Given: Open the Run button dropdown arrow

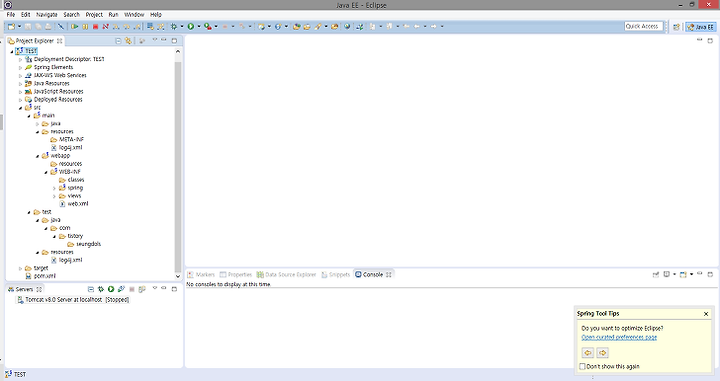Looking at the screenshot, I should [x=199, y=27].
